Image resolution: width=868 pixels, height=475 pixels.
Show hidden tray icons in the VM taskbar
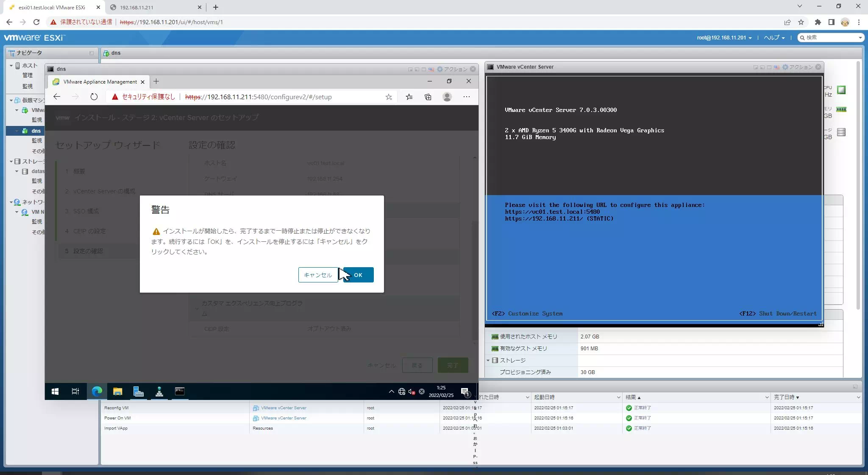coord(391,391)
